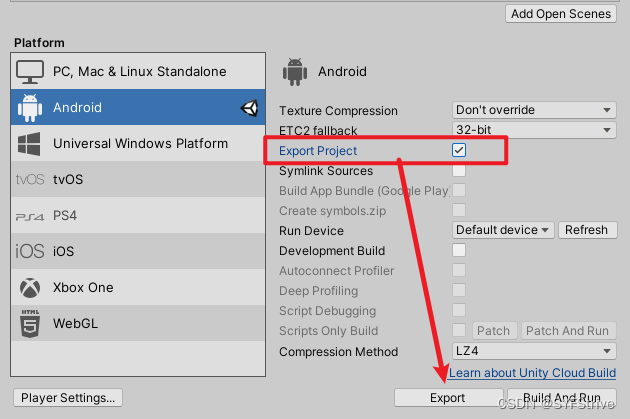Click the Refresh devices button
Screen dimensions: 630x419
(x=587, y=230)
